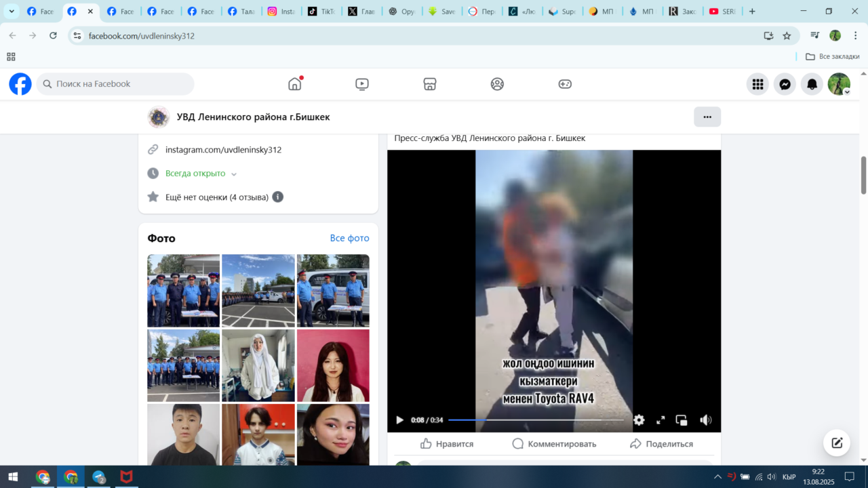This screenshot has height=488, width=868.
Task: Bookmark this page with star icon
Action: (787, 36)
